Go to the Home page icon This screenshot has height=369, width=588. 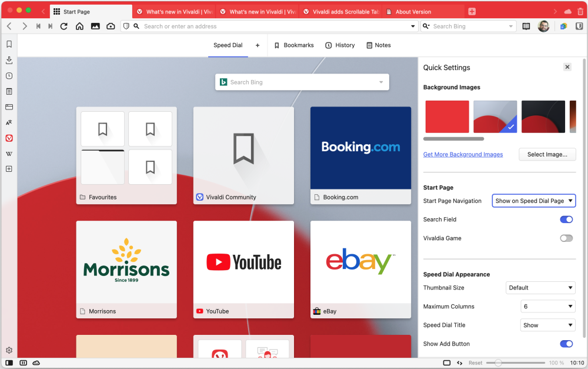(x=79, y=26)
